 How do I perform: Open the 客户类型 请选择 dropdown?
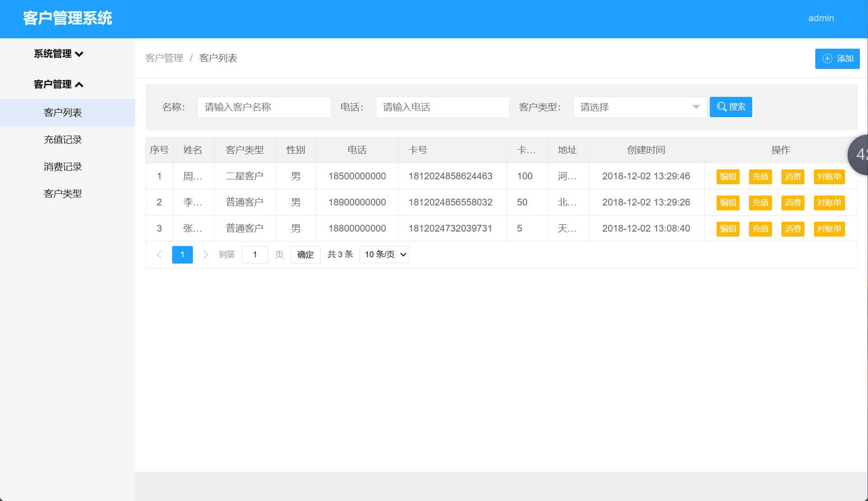640,107
